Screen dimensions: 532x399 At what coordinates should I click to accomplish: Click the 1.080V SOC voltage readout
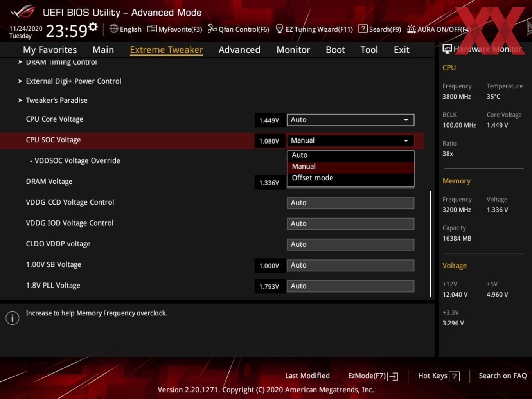point(269,141)
